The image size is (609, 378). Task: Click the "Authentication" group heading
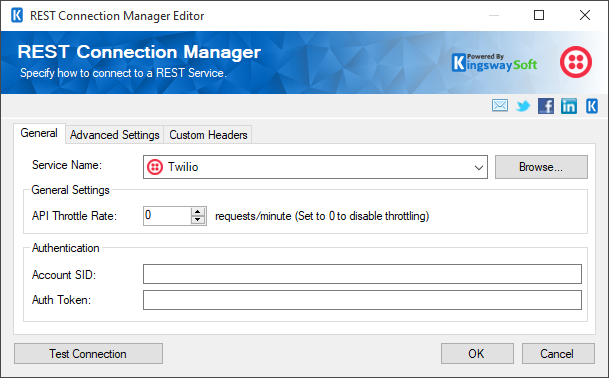(x=66, y=248)
